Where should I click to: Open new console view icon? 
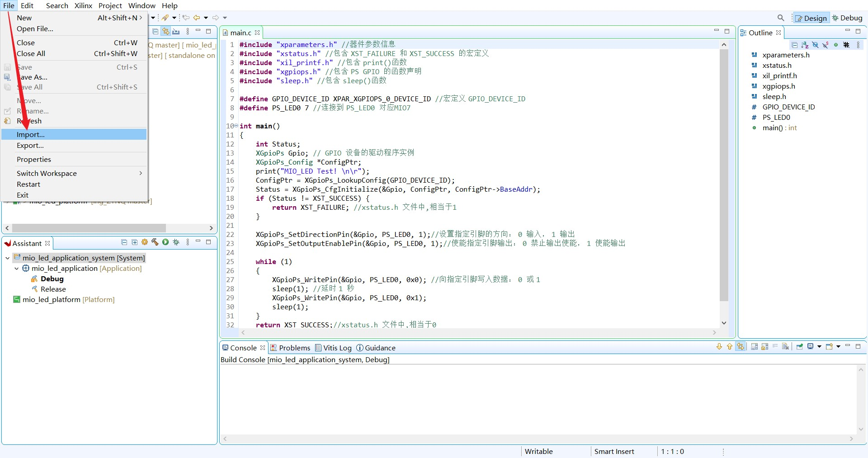829,347
